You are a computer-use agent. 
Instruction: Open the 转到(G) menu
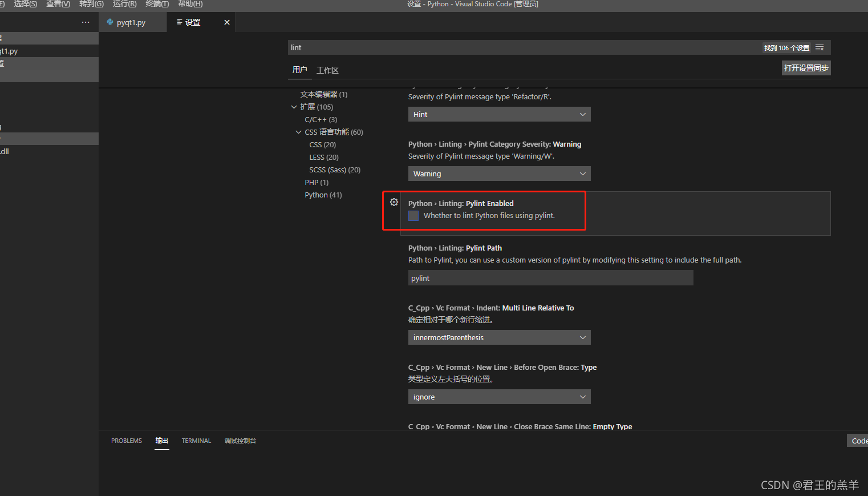(91, 4)
